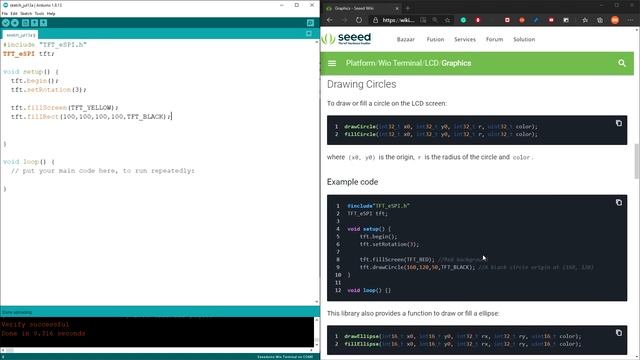
Task: Open the browser Favorites list
Action: (x=585, y=20)
